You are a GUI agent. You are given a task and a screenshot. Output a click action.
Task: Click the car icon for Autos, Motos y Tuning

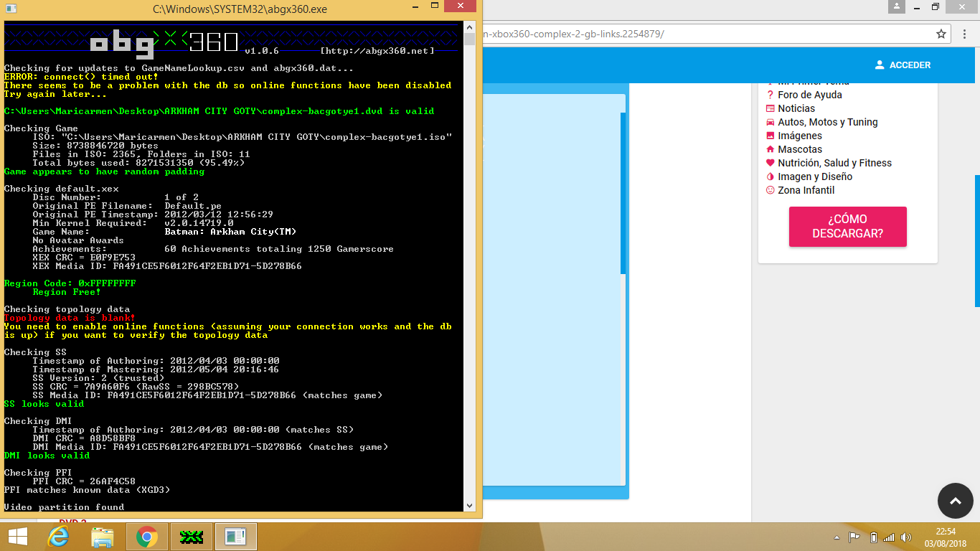point(771,122)
